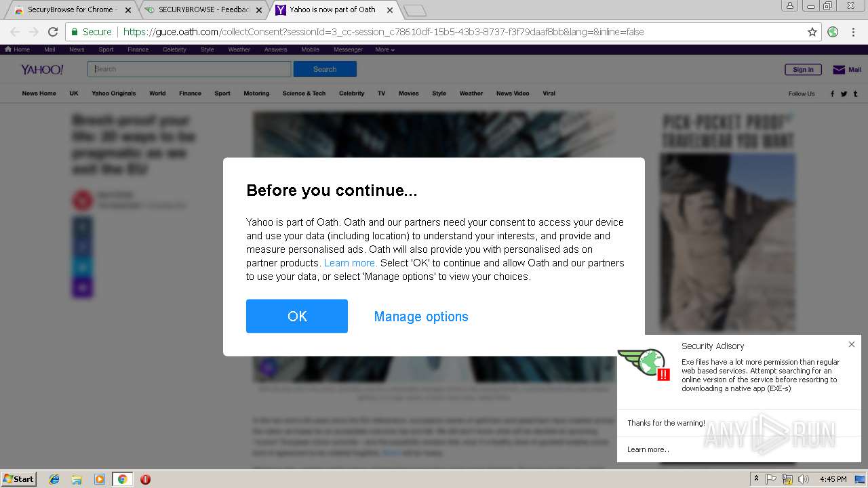Click the Sign in button
The height and width of the screenshot is (488, 868).
(803, 69)
